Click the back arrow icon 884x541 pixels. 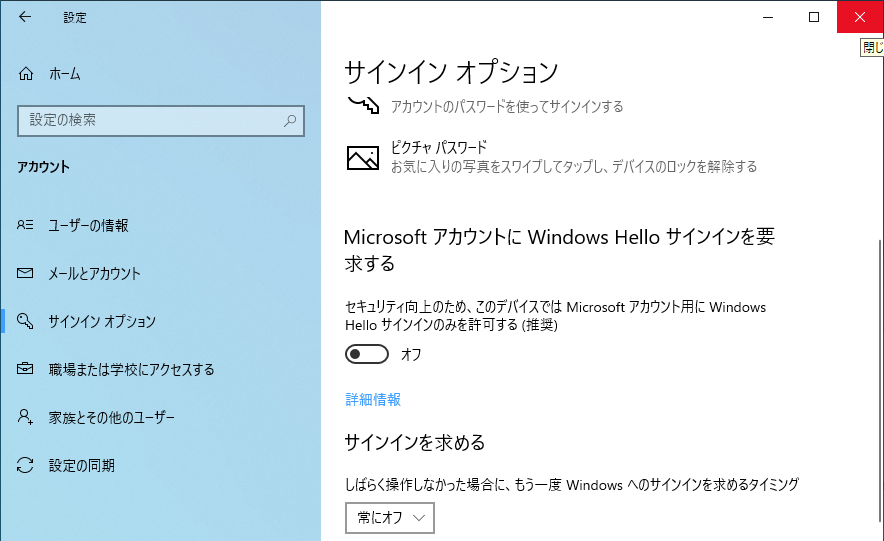point(25,17)
